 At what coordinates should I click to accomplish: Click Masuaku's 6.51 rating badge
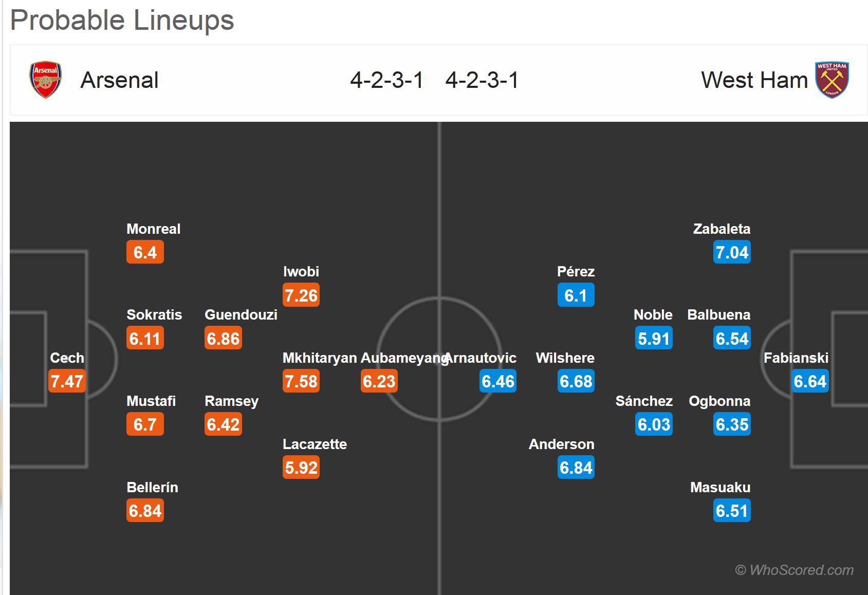click(732, 511)
